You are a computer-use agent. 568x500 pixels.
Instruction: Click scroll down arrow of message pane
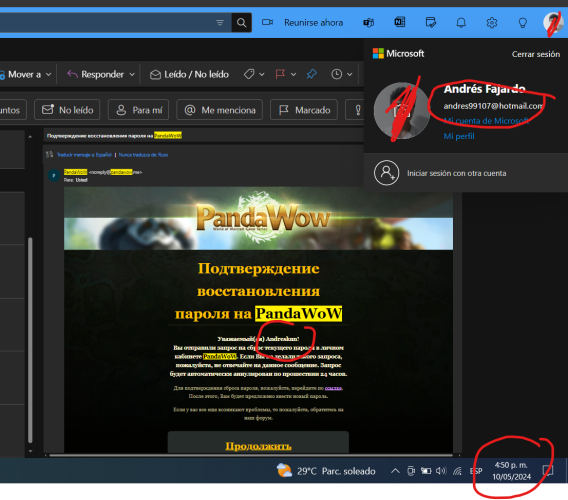point(30,451)
